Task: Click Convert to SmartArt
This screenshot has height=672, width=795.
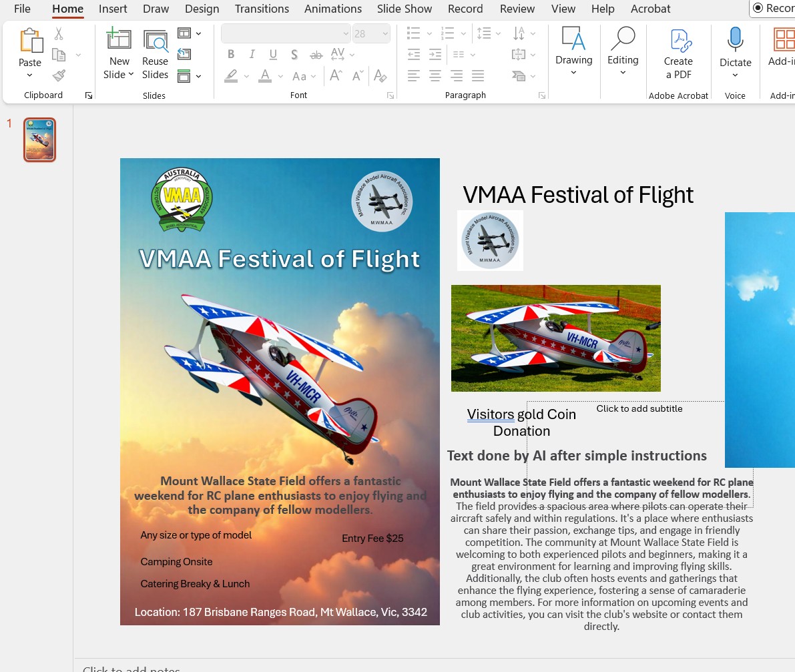Action: coord(519,76)
